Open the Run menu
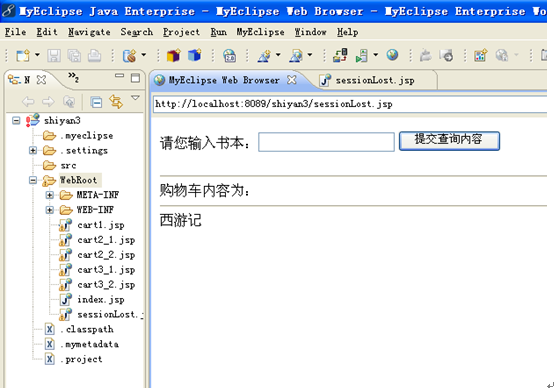Image resolution: width=557 pixels, height=388 pixels. pyautogui.click(x=218, y=32)
